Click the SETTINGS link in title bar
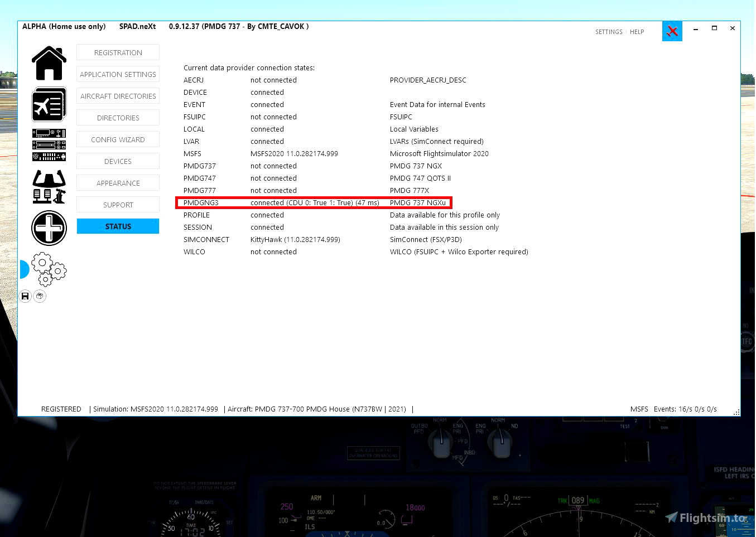Screen dimensions: 756x537 (x=609, y=32)
